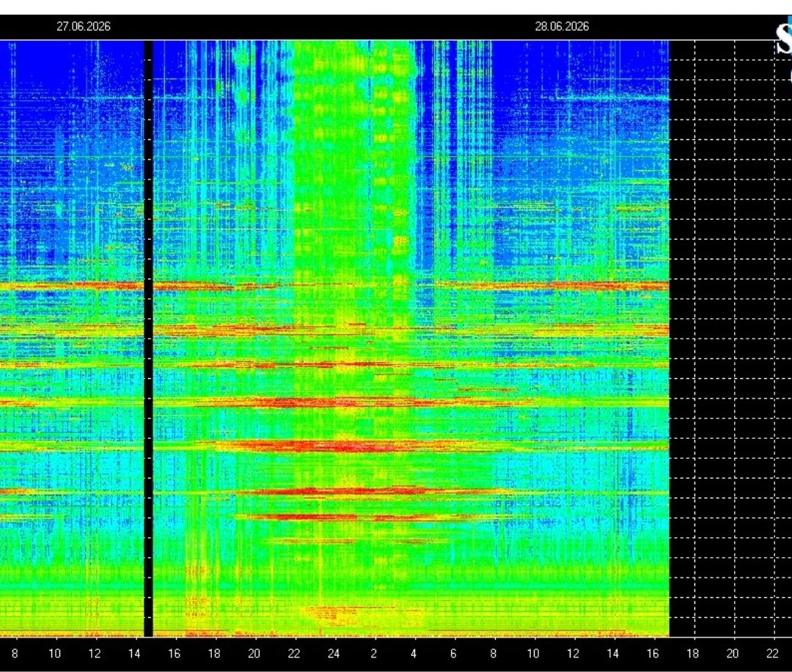The width and height of the screenshot is (792, 672).
Task: Click the 28.06.2026 date label
Action: click(562, 27)
